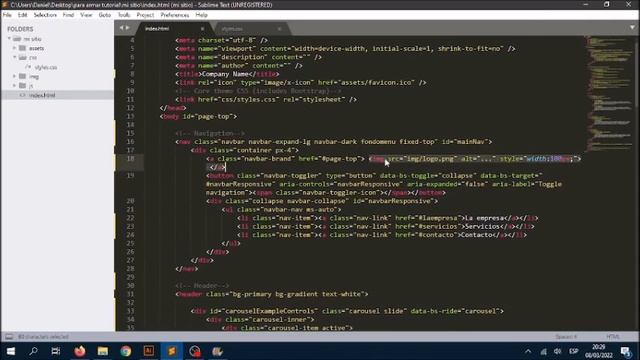Image resolution: width=640 pixels, height=360 pixels.
Task: Open the last pinned taskbar app
Action: point(218,351)
